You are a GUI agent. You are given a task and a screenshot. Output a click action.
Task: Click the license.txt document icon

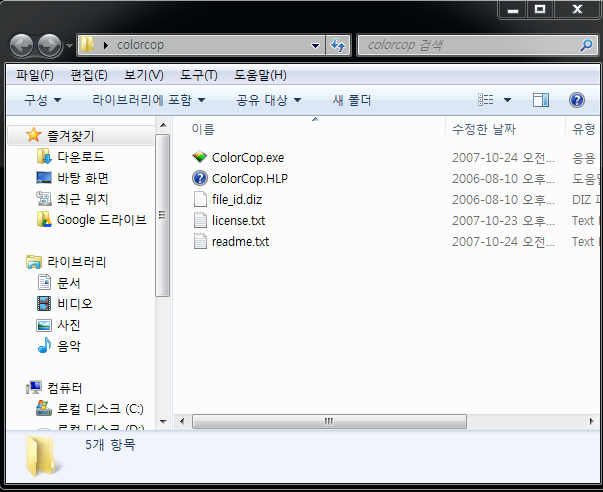click(200, 220)
